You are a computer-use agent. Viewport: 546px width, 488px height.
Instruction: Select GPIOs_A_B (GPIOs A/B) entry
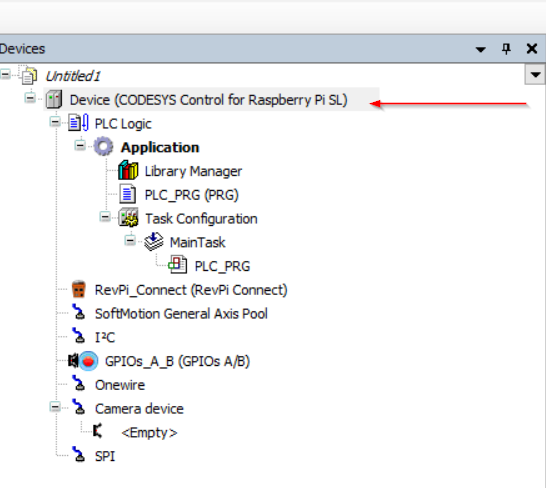[x=178, y=361]
